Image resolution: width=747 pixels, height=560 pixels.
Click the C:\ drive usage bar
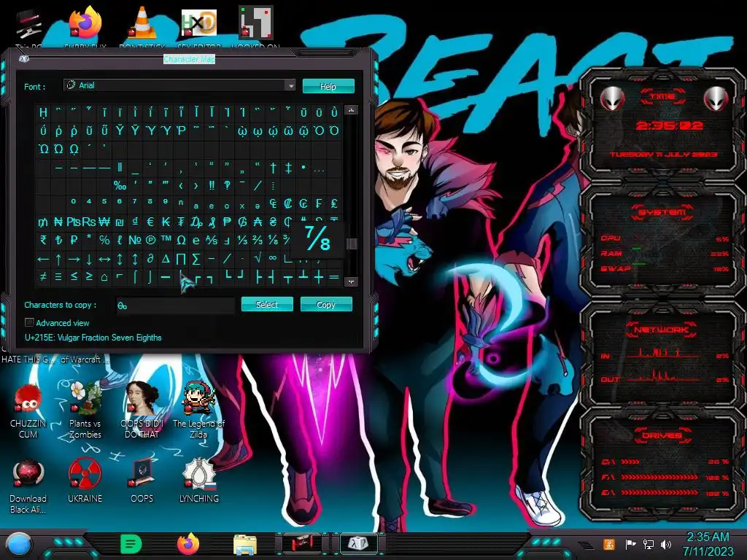tap(630, 462)
